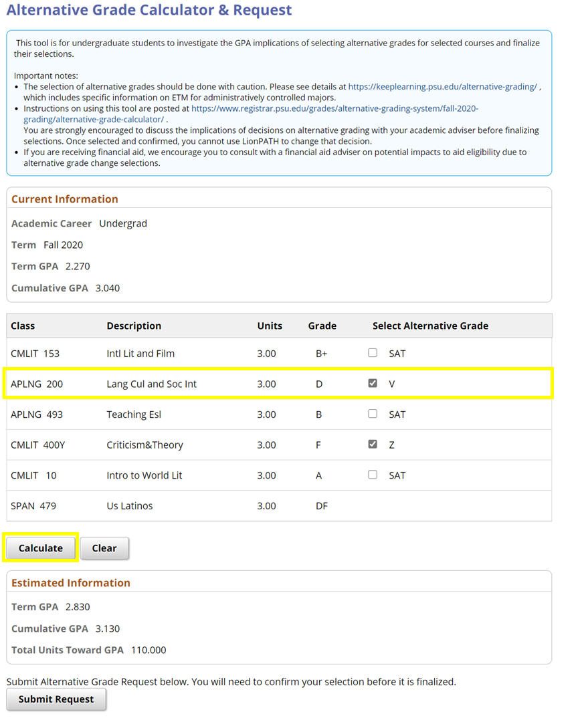Click the Total Units Toward GPA value 110.000
578x728 pixels.
(149, 650)
